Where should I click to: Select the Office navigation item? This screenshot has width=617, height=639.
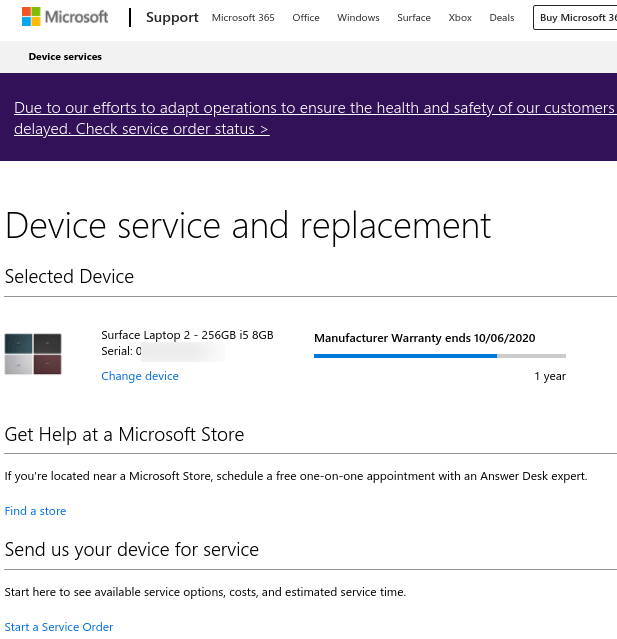click(x=306, y=18)
